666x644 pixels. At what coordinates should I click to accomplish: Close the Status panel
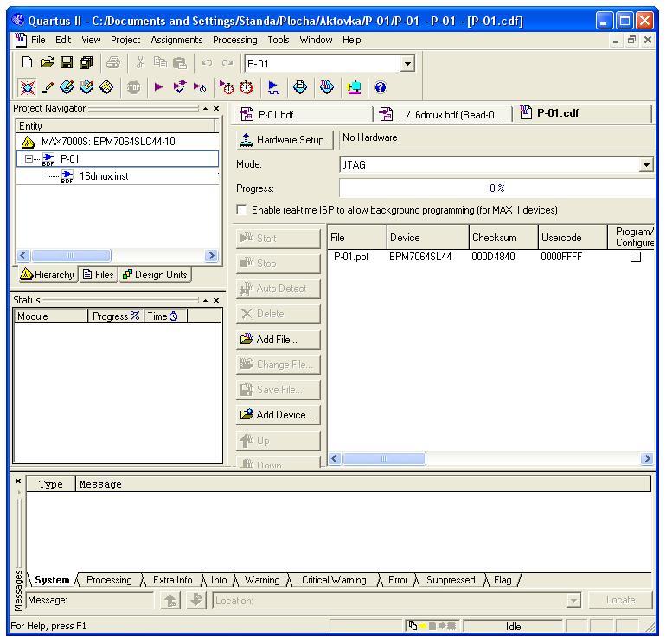(x=216, y=301)
